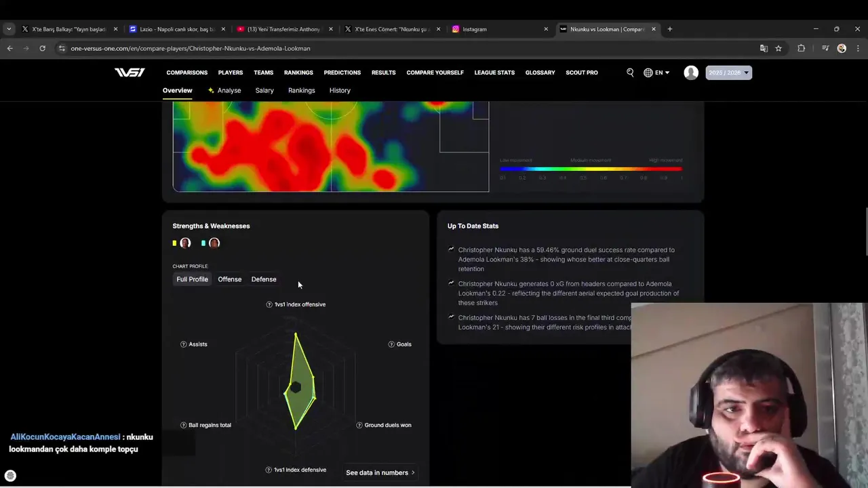
Task: Switch to the History tab
Action: [340, 90]
